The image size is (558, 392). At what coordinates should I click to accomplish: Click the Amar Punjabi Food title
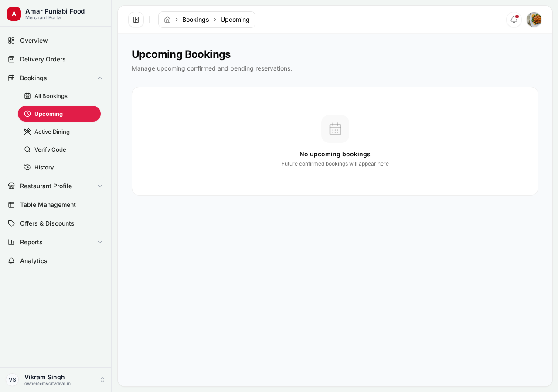coord(55,11)
